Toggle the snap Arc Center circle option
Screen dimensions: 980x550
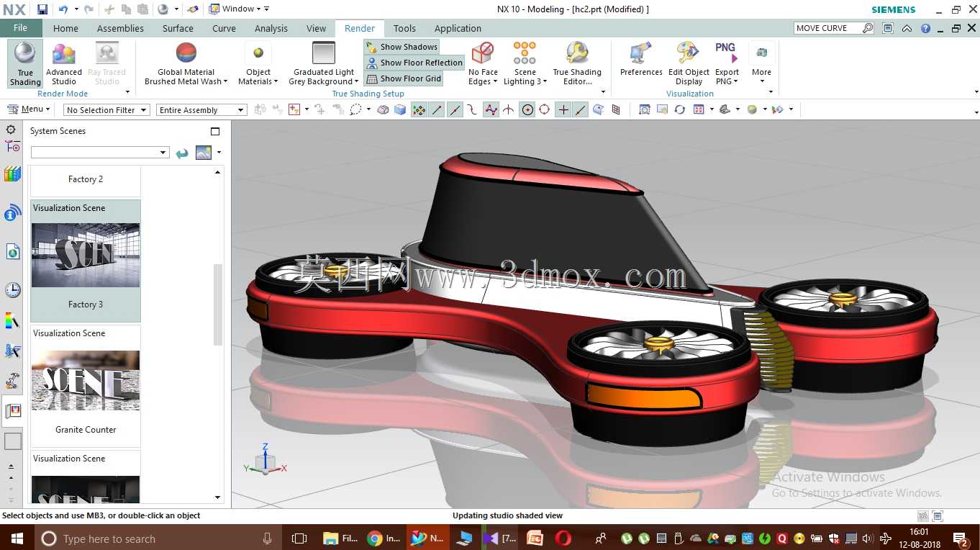click(527, 109)
